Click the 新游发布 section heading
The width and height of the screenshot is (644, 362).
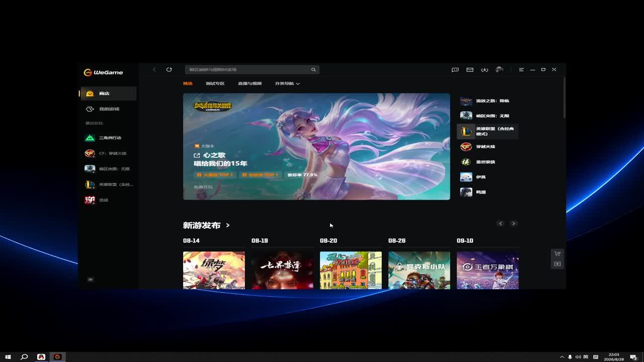click(x=202, y=225)
